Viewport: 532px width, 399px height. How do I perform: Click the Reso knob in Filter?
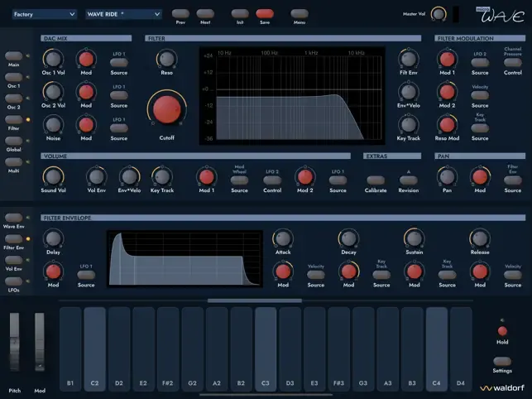166,59
